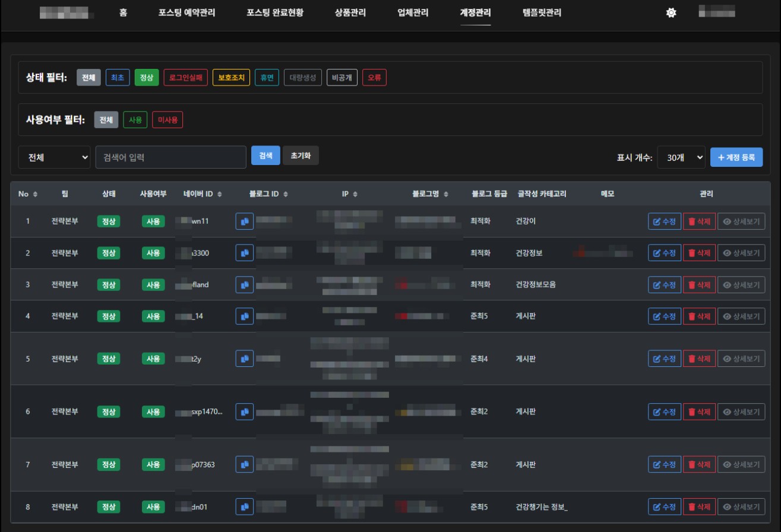Open 상품관리 menu

pos(350,12)
